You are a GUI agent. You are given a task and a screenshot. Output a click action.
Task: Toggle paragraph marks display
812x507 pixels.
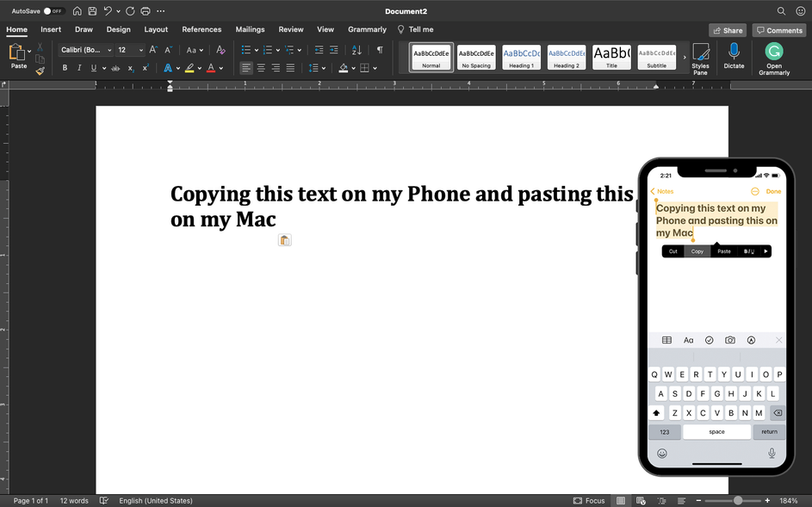[380, 50]
